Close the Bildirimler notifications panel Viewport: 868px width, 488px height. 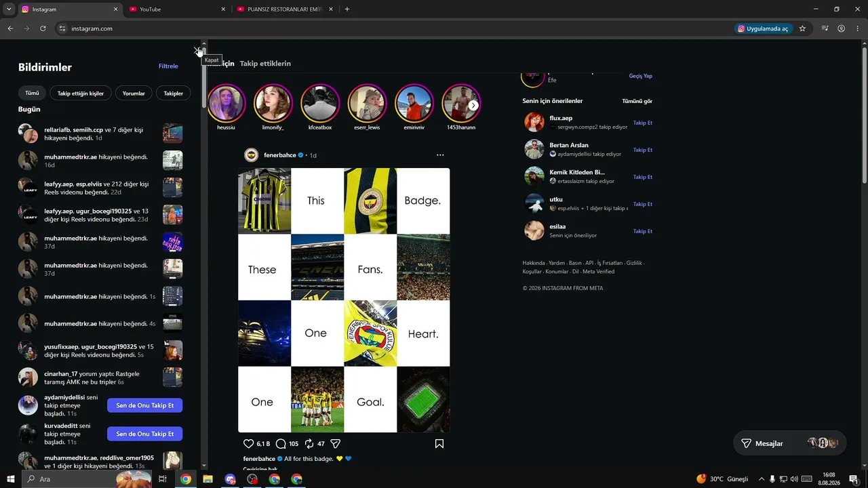tap(197, 51)
